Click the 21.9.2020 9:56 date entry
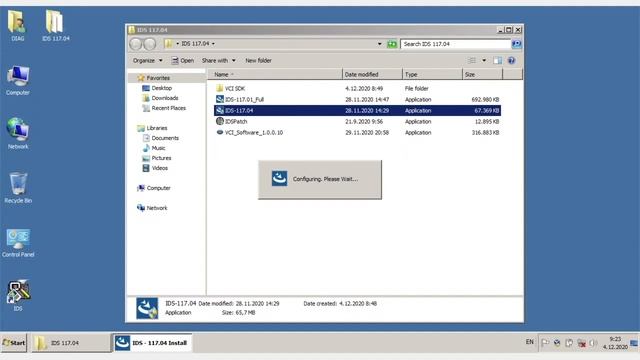Image resolution: width=640 pixels, height=360 pixels. click(x=364, y=121)
